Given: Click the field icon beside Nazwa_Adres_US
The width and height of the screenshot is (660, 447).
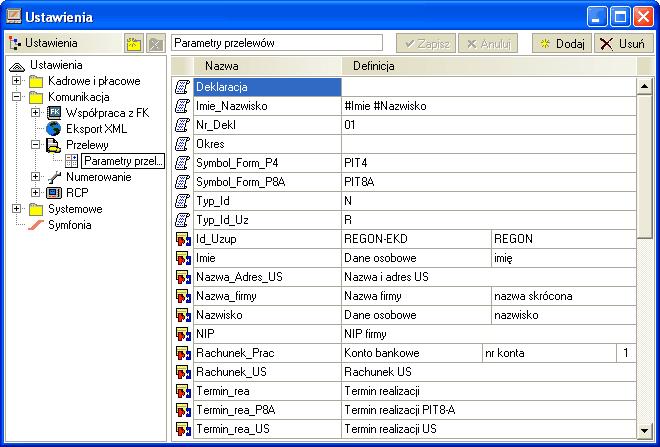Looking at the screenshot, I should point(183,277).
